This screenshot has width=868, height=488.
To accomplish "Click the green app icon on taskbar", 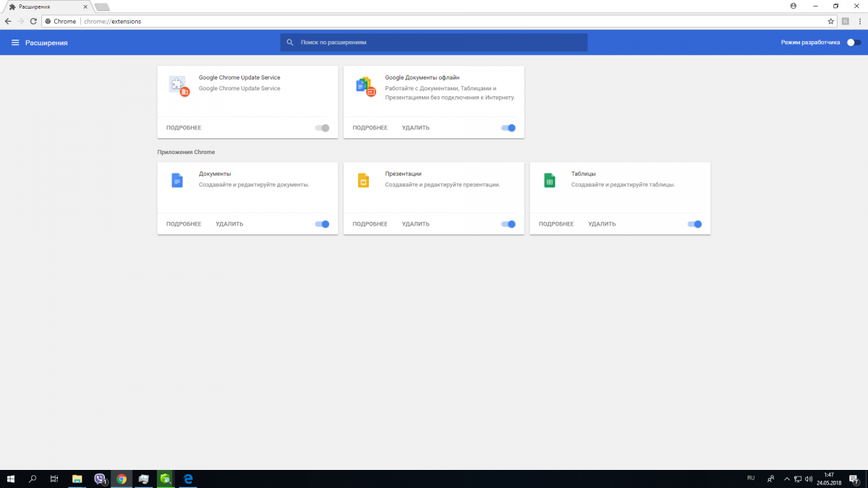I will [x=166, y=479].
